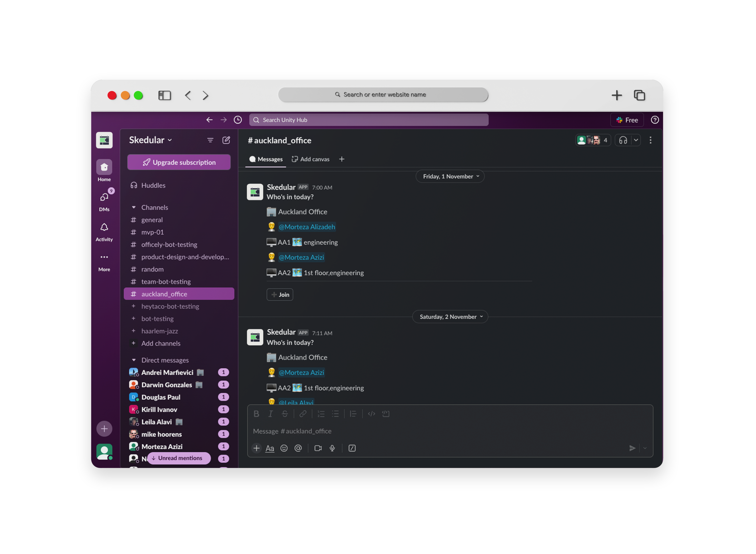Insert a code block in message
This screenshot has height=554, width=756.
click(x=386, y=414)
